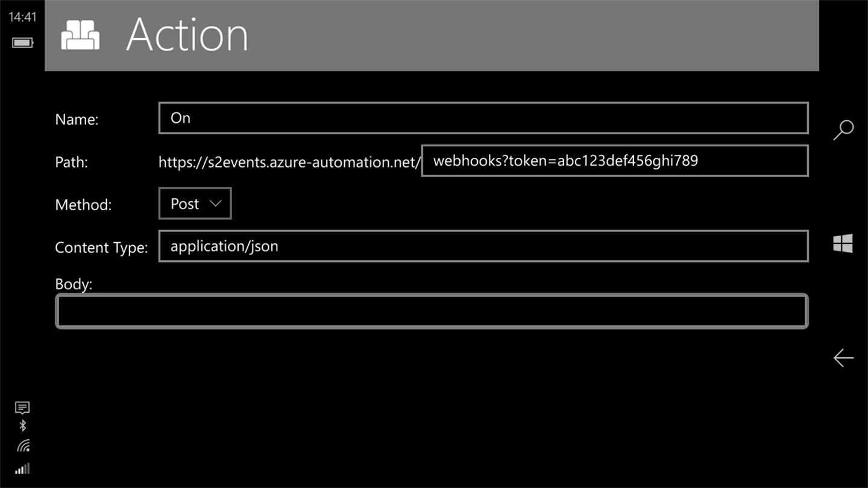Click the Content Type label
This screenshot has height=488, width=868.
tap(101, 248)
